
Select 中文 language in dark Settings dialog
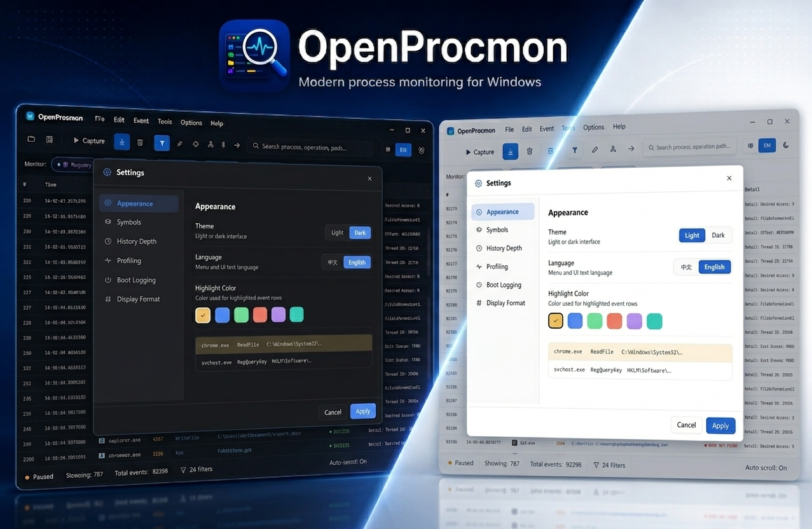point(333,262)
